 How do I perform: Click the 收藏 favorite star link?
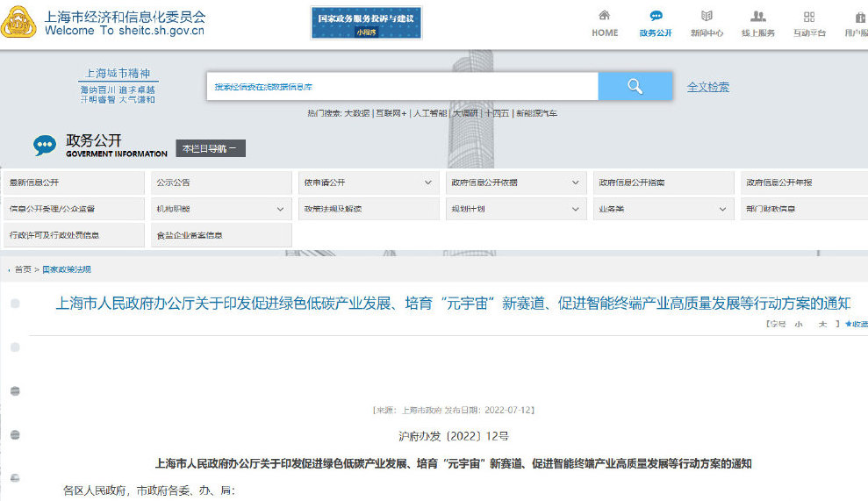857,325
